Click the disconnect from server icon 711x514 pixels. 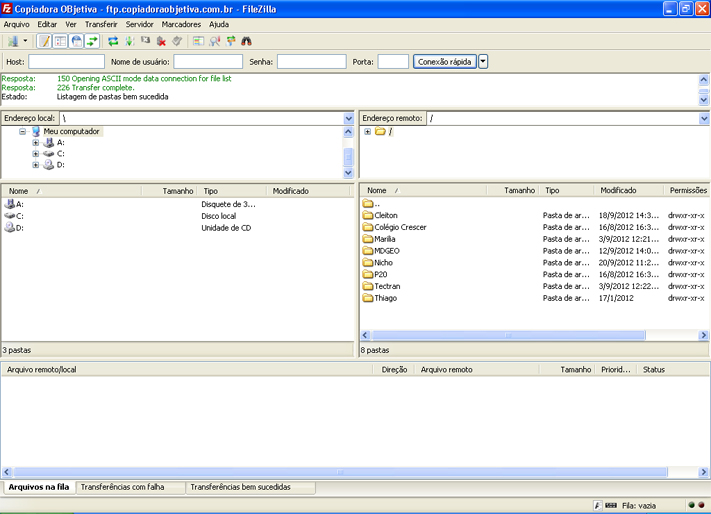[161, 41]
